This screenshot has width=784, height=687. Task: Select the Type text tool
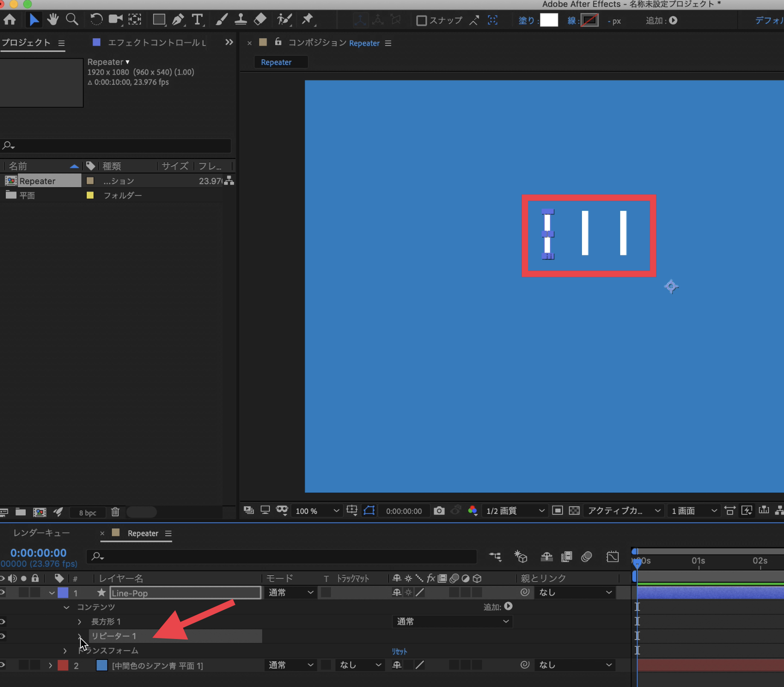(x=197, y=20)
